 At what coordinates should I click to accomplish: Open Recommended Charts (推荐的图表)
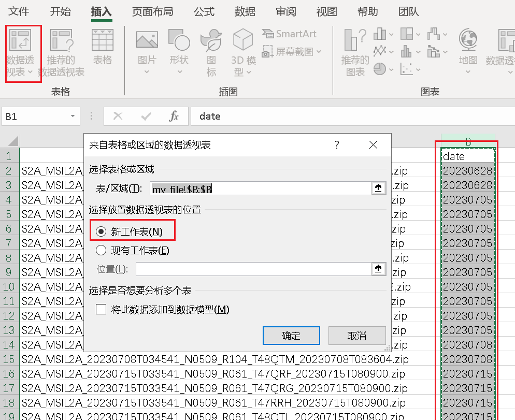click(x=355, y=53)
